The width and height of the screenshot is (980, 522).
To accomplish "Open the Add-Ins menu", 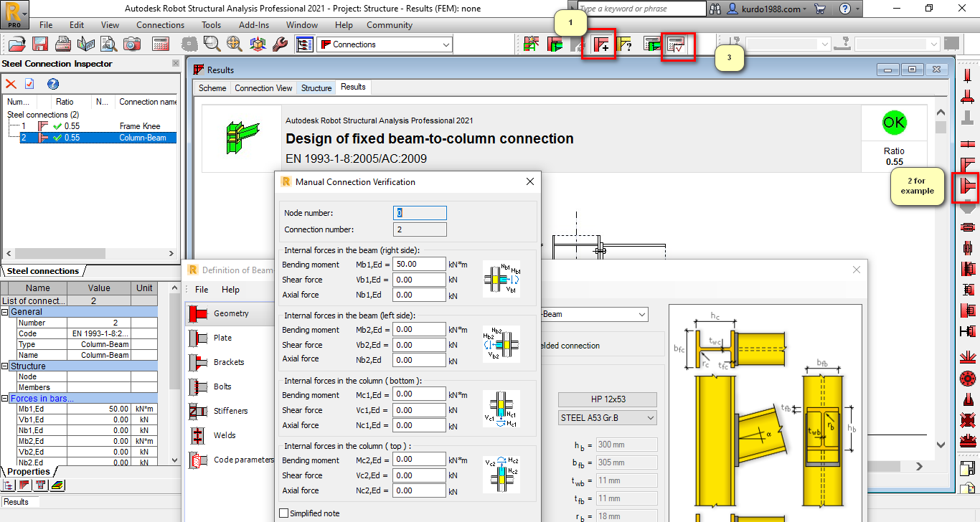I will click(x=254, y=25).
